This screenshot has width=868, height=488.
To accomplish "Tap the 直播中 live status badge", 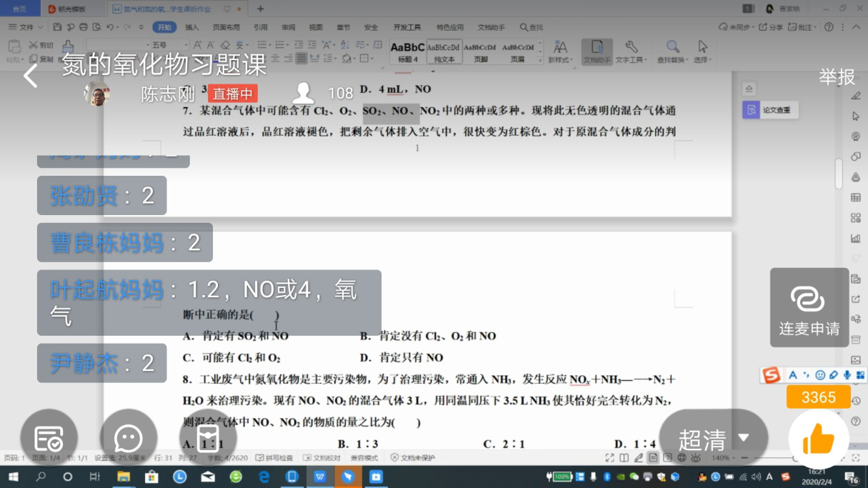I will click(x=233, y=94).
